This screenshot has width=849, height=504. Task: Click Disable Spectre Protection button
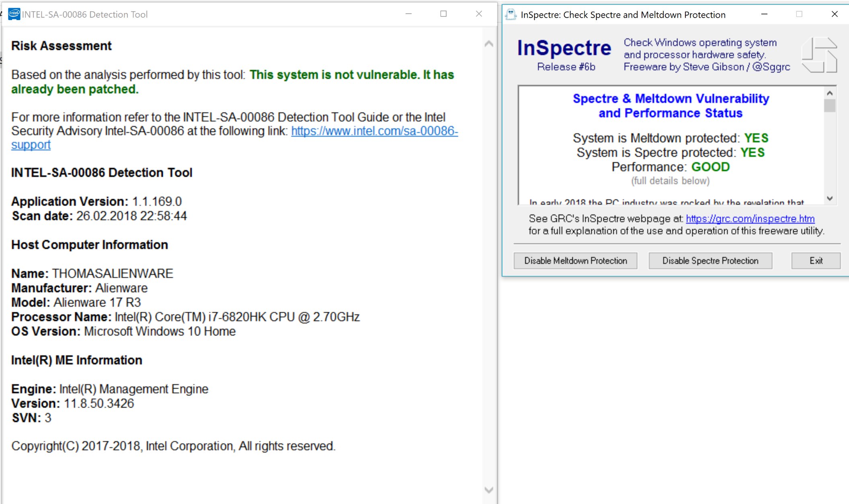click(710, 260)
